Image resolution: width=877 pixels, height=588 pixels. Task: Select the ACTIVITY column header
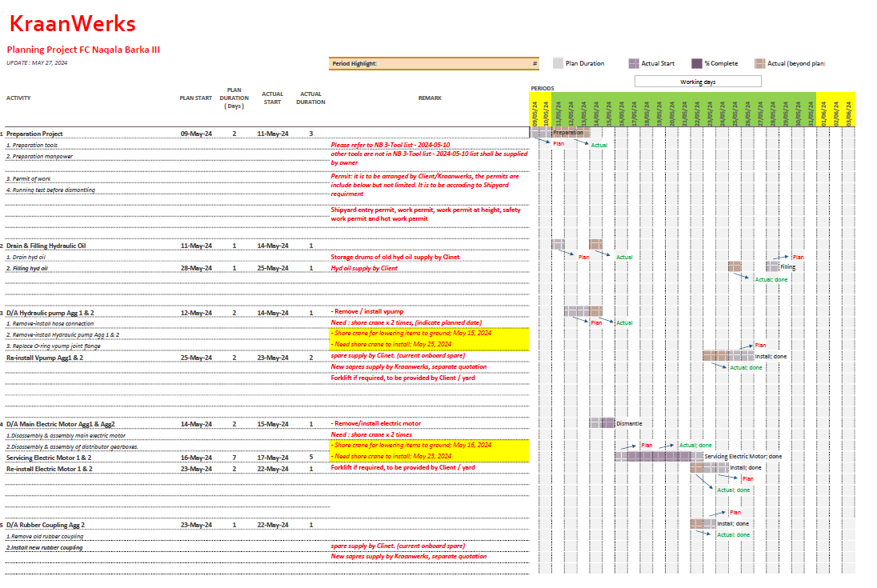pyautogui.click(x=18, y=98)
